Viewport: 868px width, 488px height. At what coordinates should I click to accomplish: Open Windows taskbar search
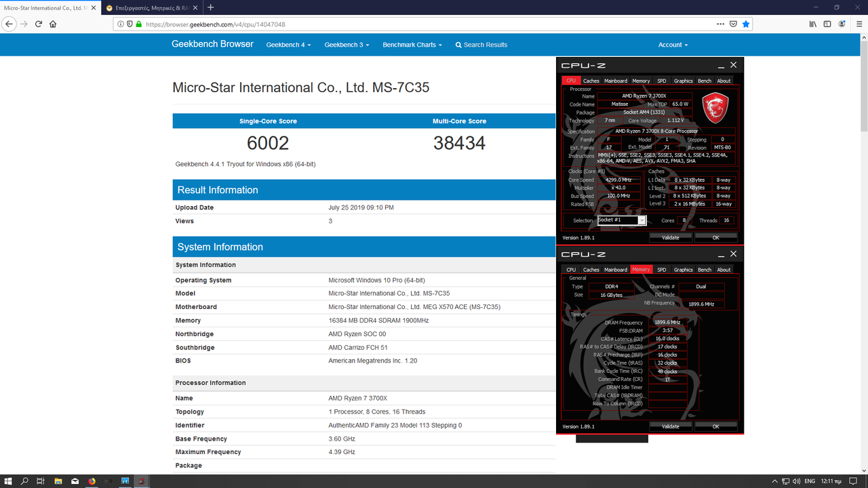coord(24,481)
